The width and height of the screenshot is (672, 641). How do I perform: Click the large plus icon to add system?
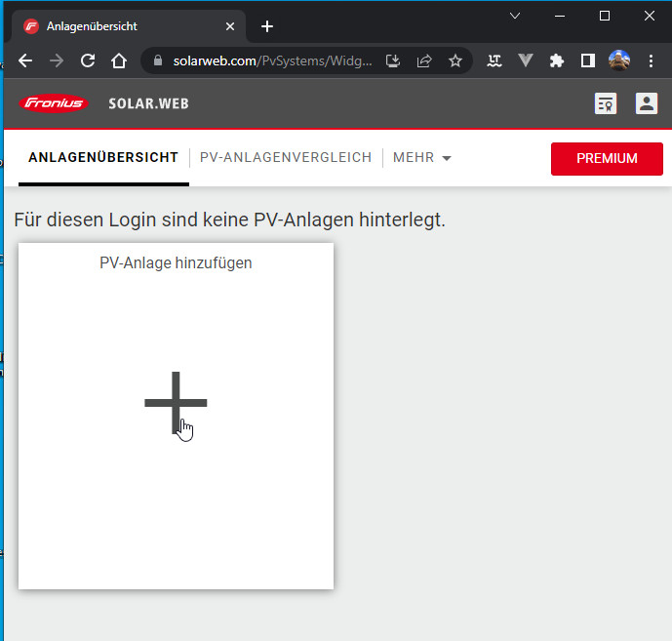click(x=176, y=402)
